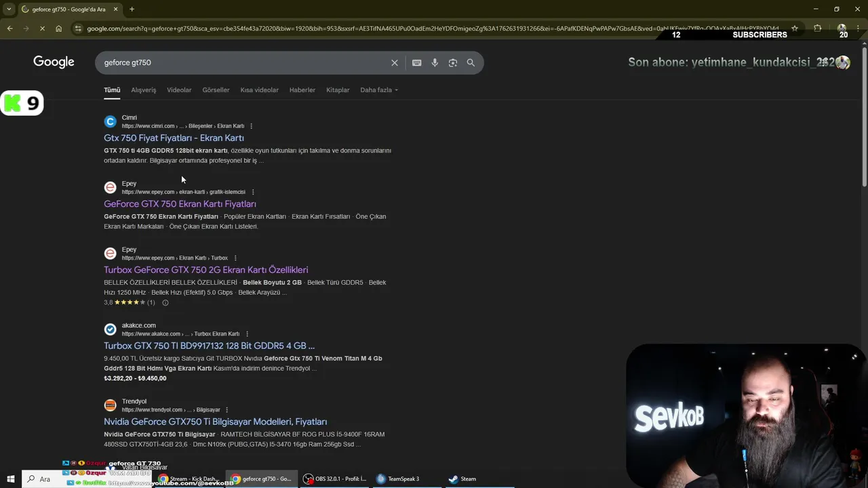Search by image using the camera lens icon
The height and width of the screenshot is (488, 868).
tap(452, 62)
